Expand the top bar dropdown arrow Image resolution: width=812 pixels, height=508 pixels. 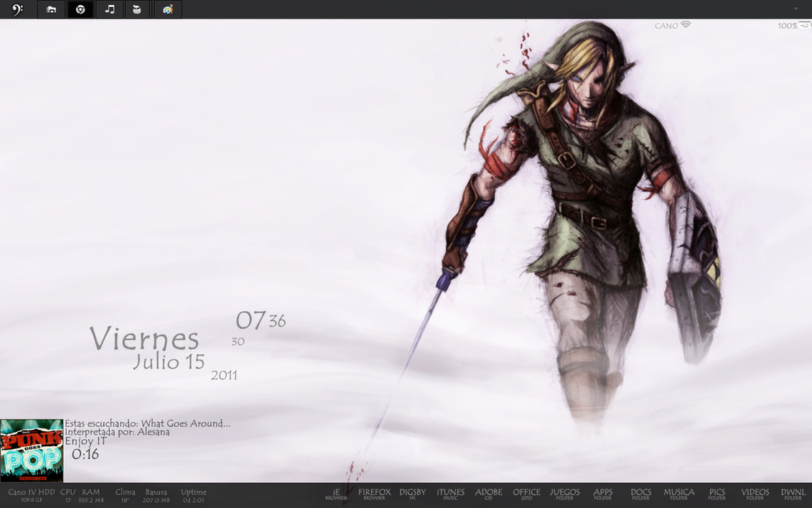[x=795, y=9]
